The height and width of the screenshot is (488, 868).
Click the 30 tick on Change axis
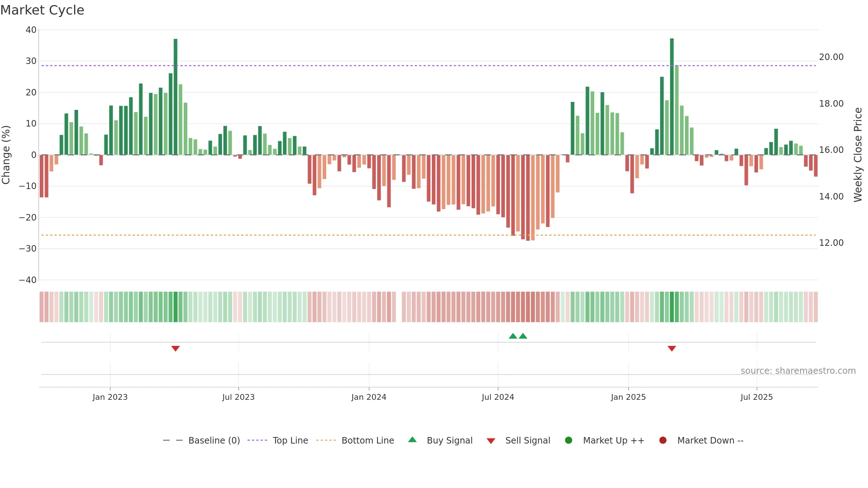[x=31, y=61]
